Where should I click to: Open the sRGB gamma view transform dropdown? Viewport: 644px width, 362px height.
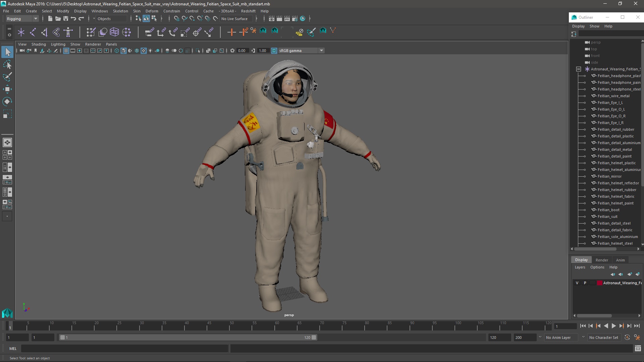[x=301, y=51]
